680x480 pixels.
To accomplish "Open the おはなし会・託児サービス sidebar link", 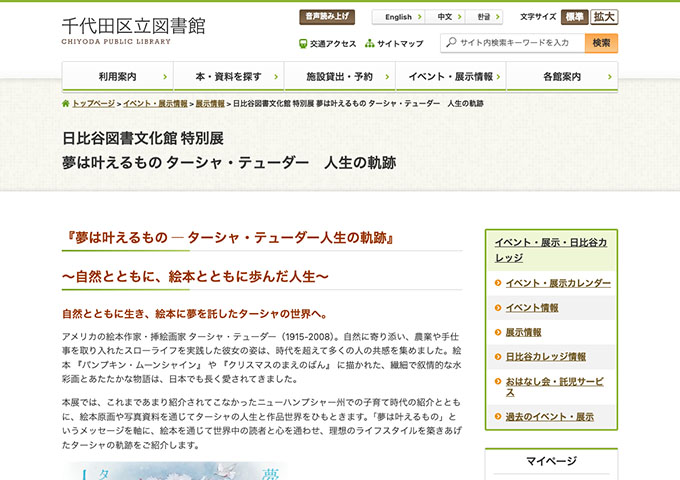I will click(554, 387).
